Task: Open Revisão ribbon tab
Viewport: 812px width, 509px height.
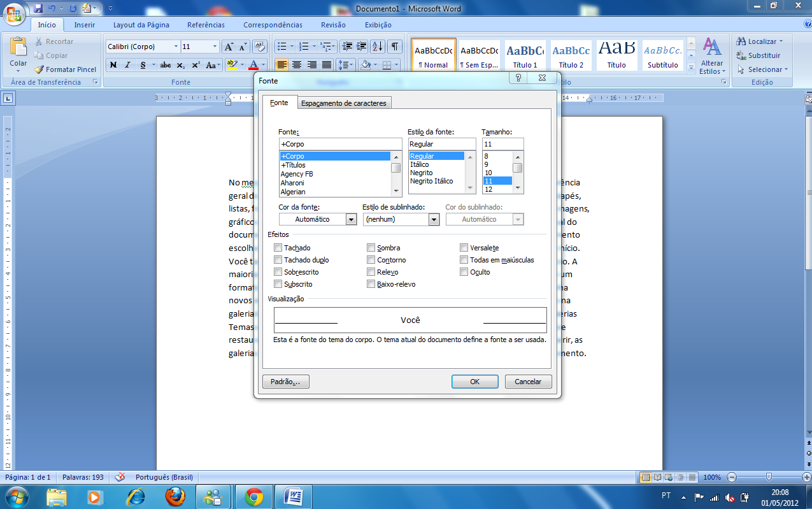Action: coord(333,25)
